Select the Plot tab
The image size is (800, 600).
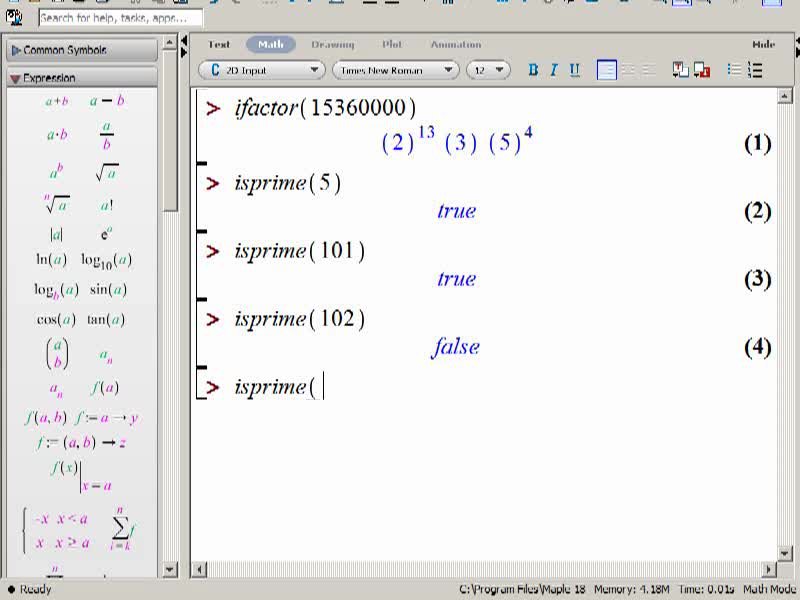[392, 44]
